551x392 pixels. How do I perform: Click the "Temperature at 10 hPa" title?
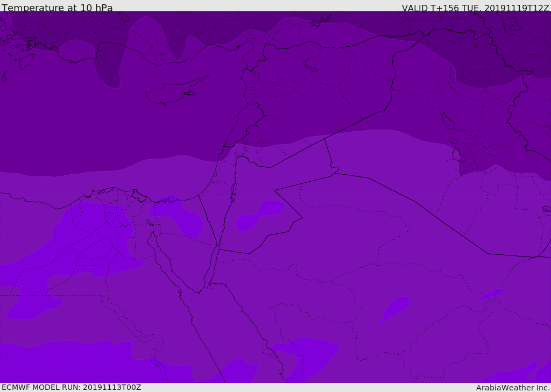(x=57, y=8)
